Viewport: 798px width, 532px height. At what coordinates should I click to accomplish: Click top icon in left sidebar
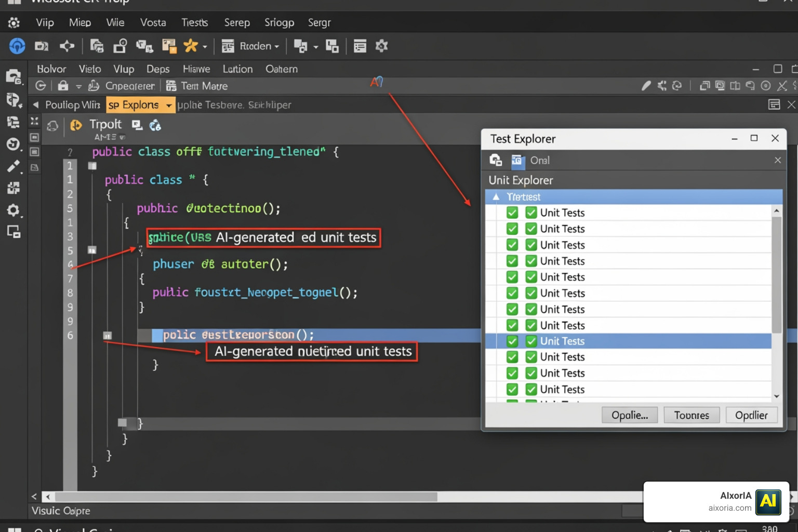14,76
